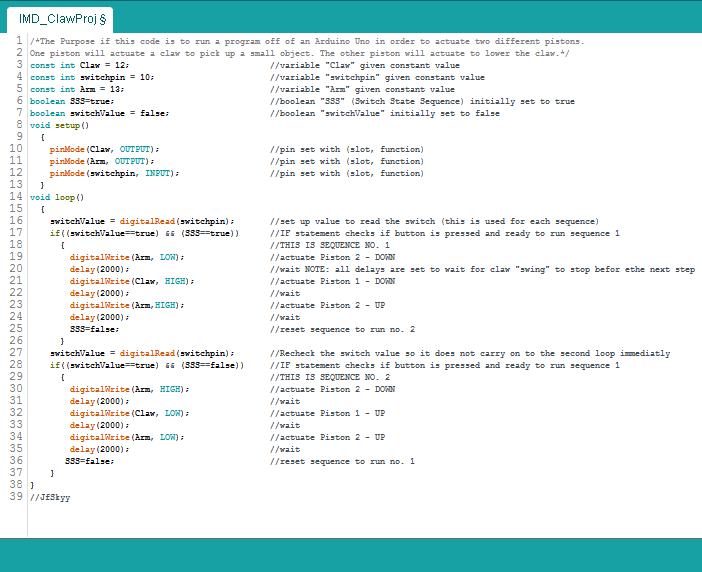Screen dimensions: 702x572
Task: Click the first line of the header comment
Action: pyautogui.click(x=307, y=42)
